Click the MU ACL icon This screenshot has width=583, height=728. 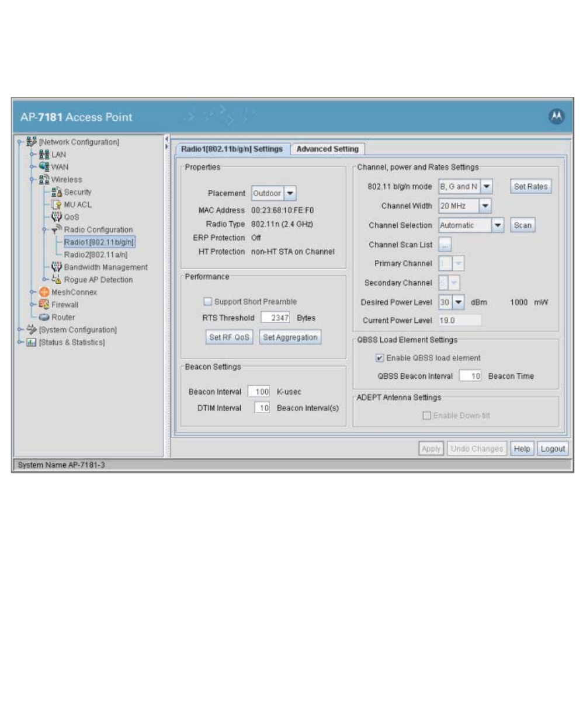pos(57,204)
